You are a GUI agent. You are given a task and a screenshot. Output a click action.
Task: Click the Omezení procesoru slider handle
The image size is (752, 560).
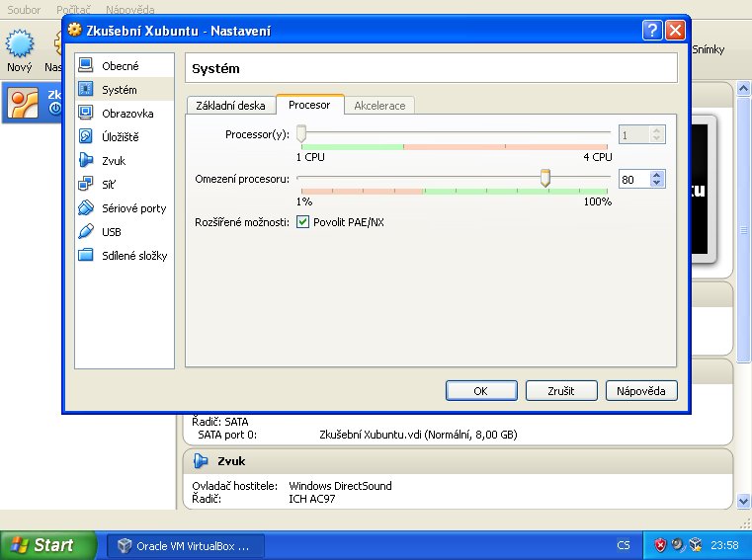544,178
